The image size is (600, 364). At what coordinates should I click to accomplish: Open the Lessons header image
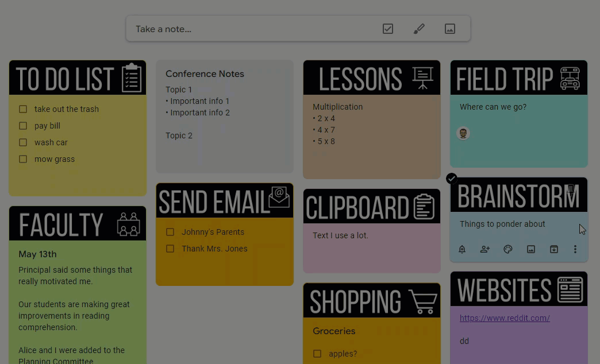coord(372,78)
